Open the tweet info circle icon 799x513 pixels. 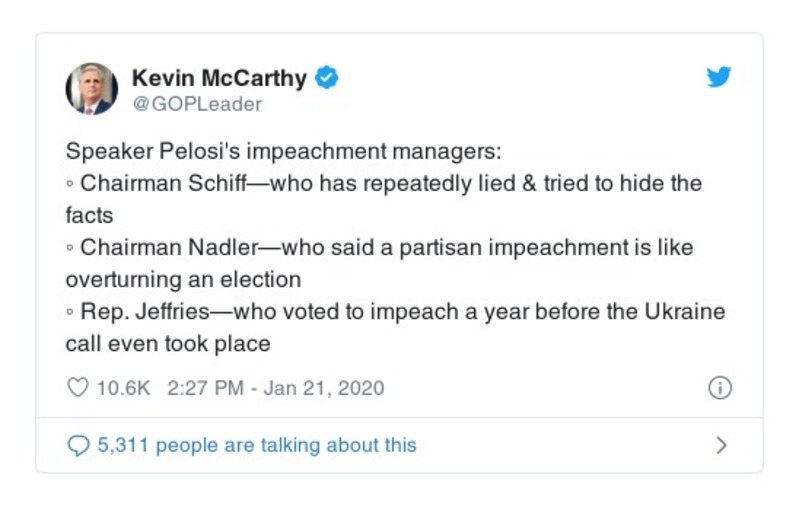(719, 388)
